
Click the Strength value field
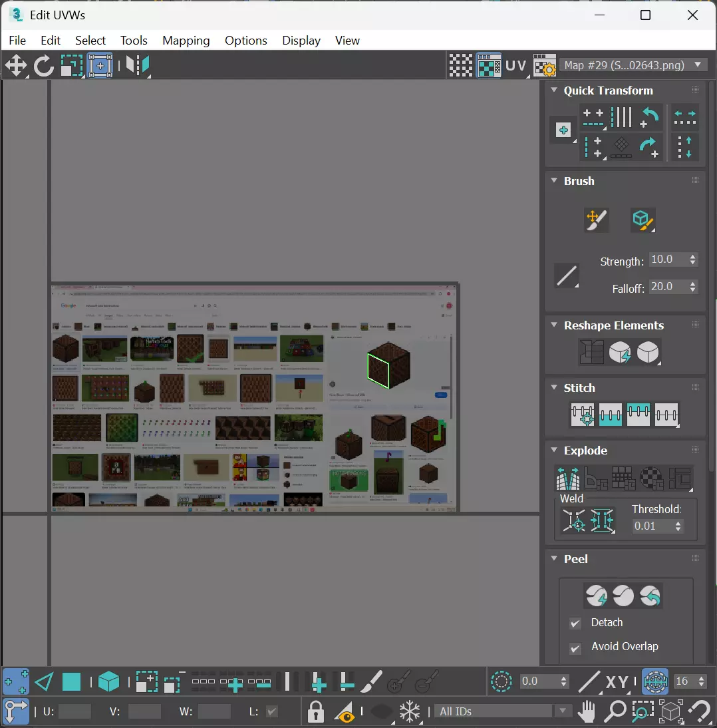[x=668, y=260]
